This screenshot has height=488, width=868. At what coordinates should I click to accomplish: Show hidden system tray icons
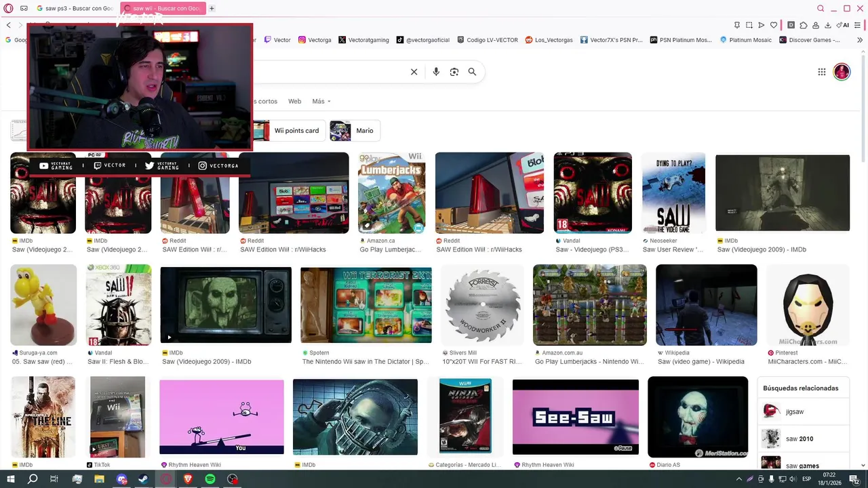point(739,479)
